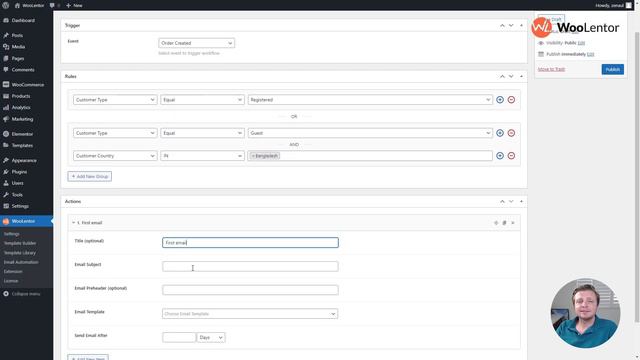Open WooLentor site link in admin bar
This screenshot has width=640, height=360.
coord(29,5)
